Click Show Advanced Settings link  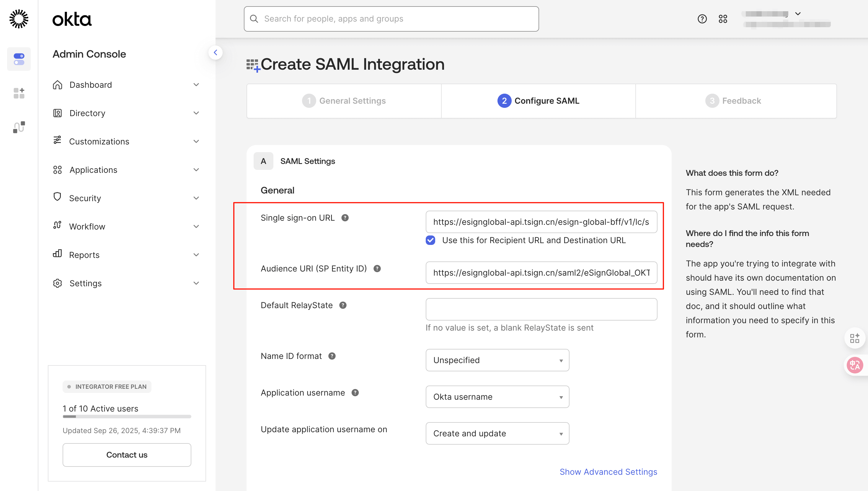coord(608,472)
